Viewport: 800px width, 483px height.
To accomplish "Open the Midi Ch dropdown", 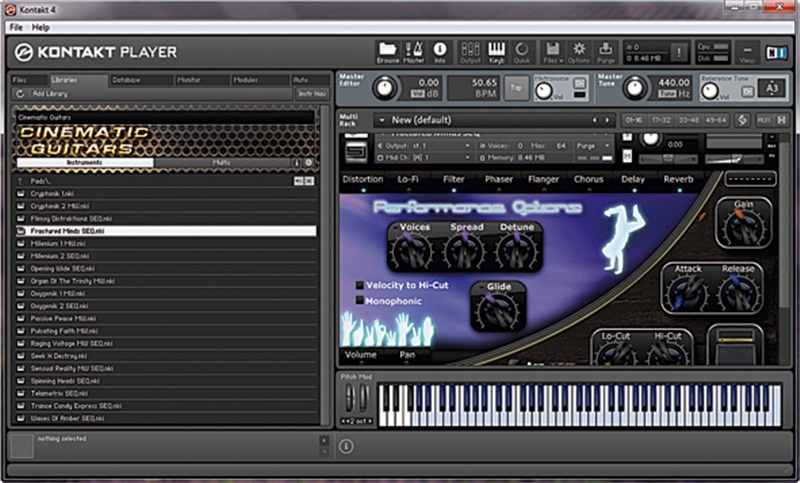I will (x=423, y=158).
